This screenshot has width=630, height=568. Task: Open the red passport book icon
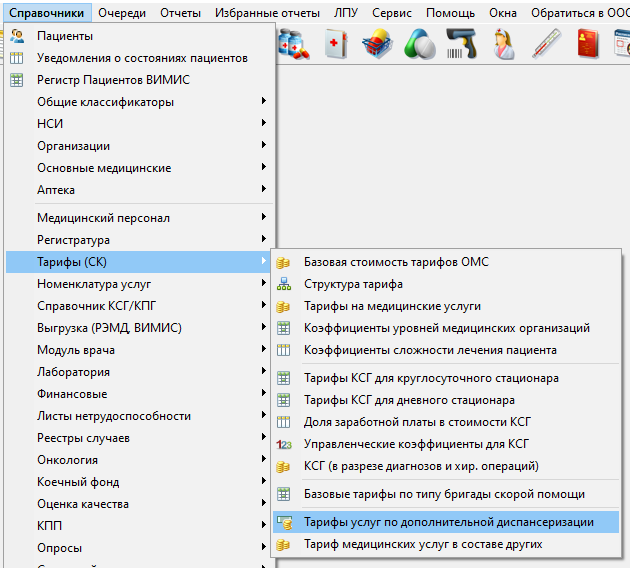pos(587,43)
